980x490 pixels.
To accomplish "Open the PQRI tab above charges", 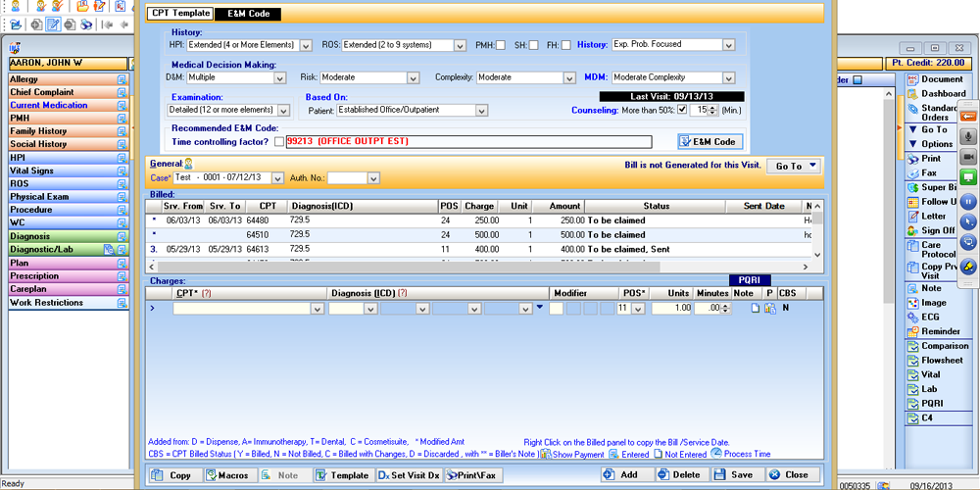I will (x=750, y=281).
